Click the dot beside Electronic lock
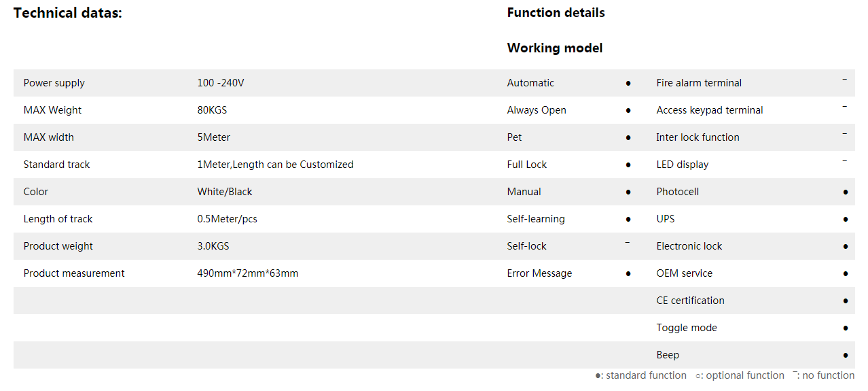868x391 pixels. (x=845, y=246)
